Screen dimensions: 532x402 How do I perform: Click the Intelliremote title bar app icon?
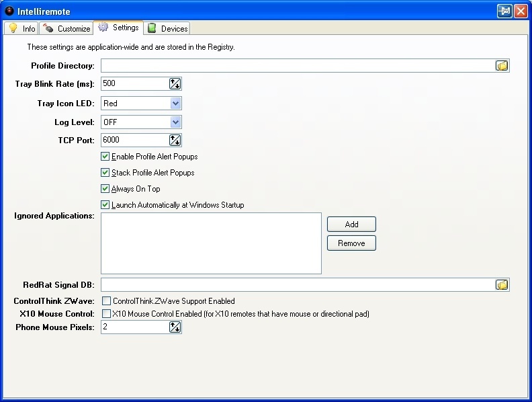pyautogui.click(x=9, y=11)
